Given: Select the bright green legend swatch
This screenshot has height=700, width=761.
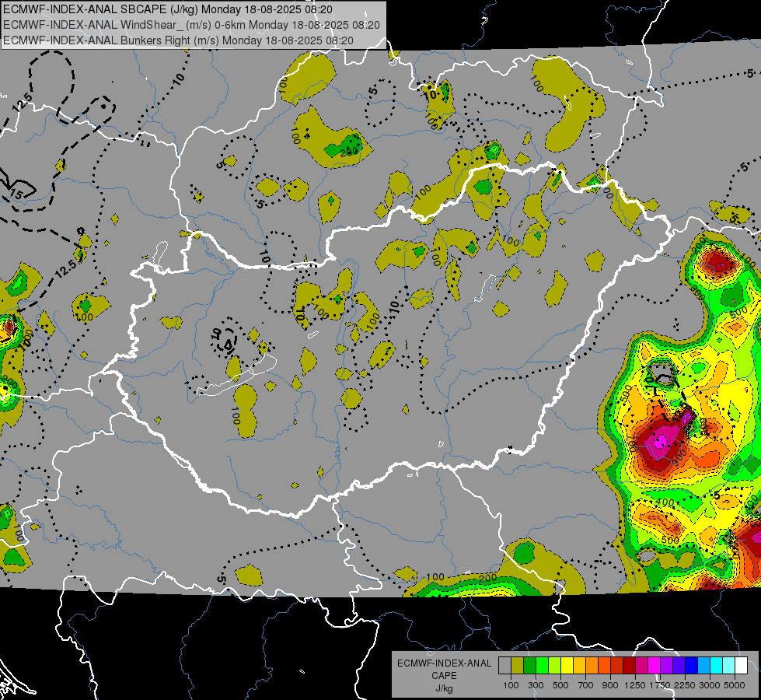Looking at the screenshot, I should (542, 666).
